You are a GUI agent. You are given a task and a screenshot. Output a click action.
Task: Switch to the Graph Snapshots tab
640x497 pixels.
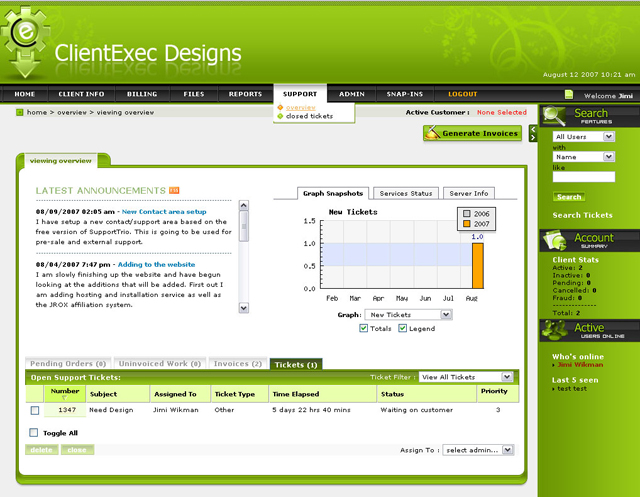pyautogui.click(x=333, y=193)
